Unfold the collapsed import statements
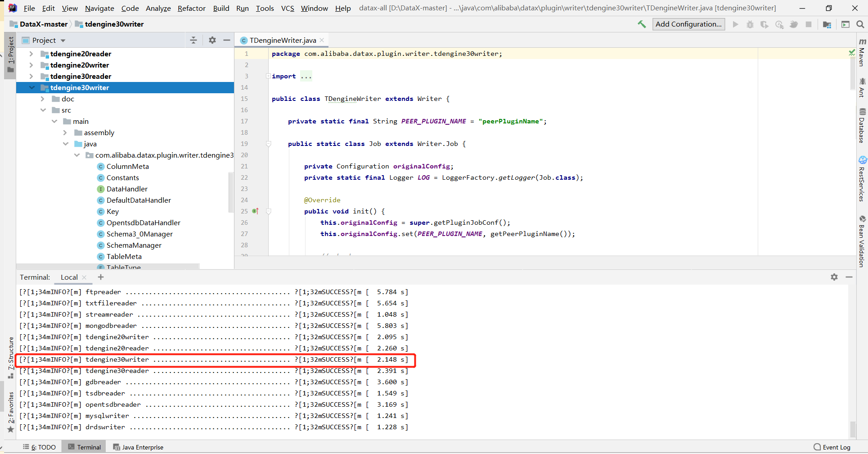 (306, 76)
